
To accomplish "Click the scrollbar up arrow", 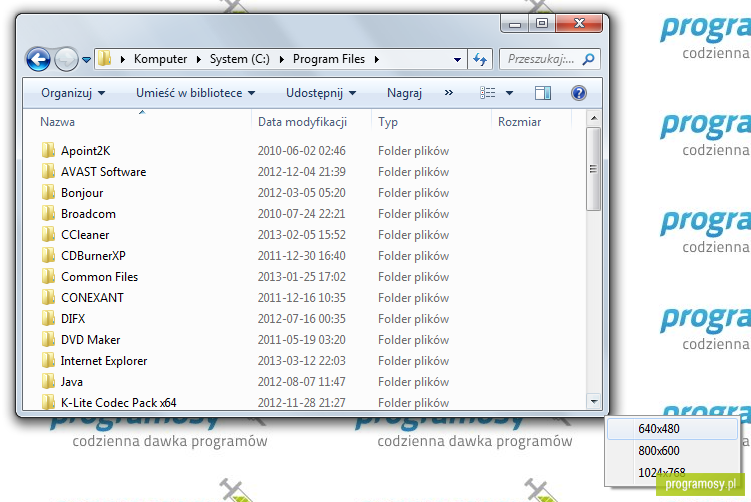I will pyautogui.click(x=593, y=118).
